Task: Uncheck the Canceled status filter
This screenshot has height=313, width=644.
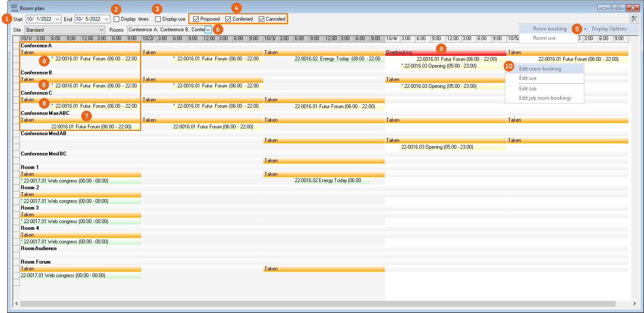Action: click(261, 19)
